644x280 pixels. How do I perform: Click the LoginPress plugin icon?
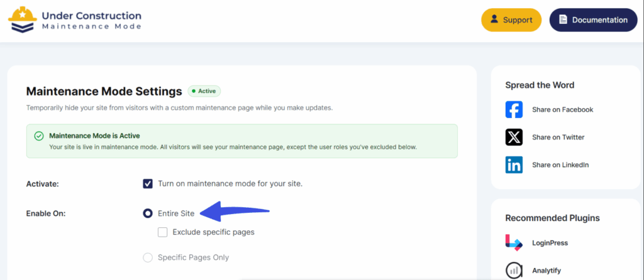point(514,243)
